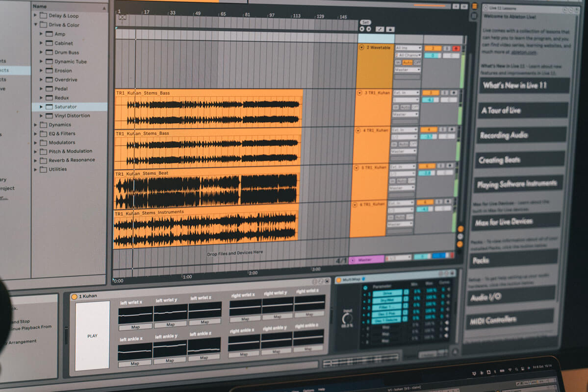This screenshot has width=588, height=392.
Task: Fold the 2 Wavetable track
Action: coord(361,48)
